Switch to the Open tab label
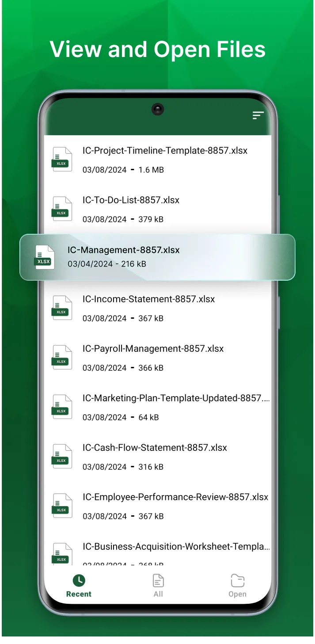Screen dimensions: 315x644 coord(238,594)
